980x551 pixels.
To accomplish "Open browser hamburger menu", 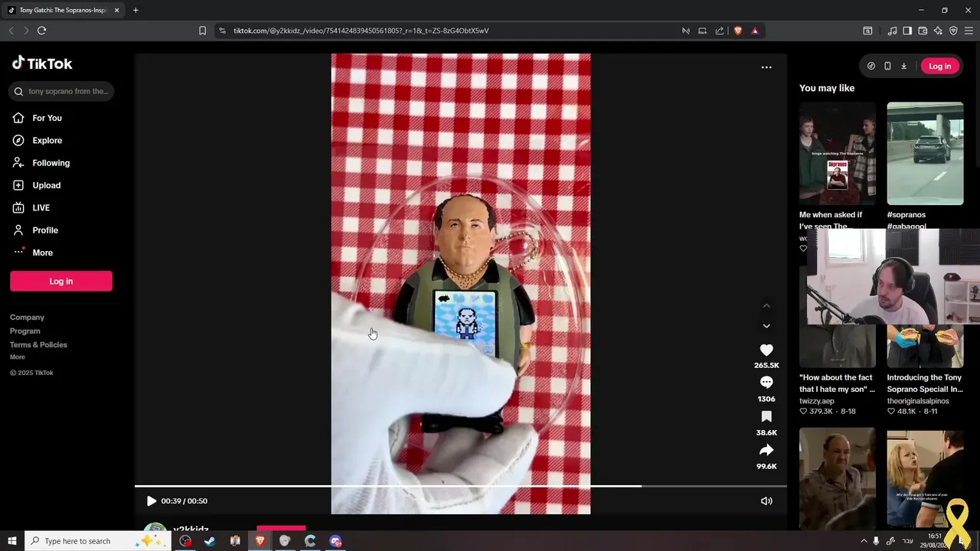I will [969, 31].
